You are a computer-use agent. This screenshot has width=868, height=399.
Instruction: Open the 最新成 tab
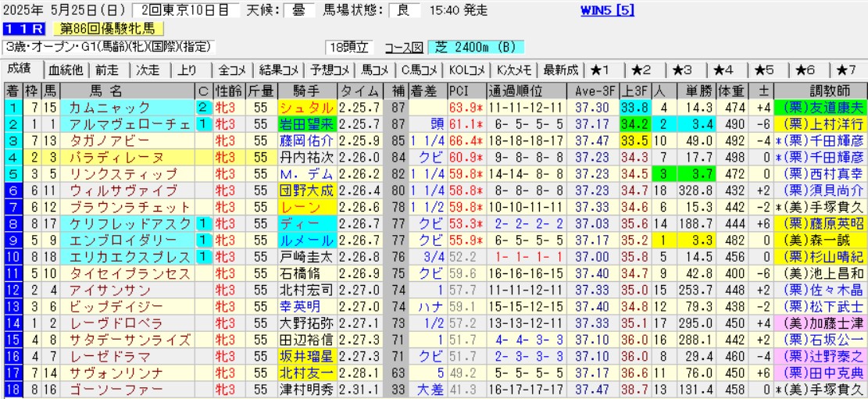(x=560, y=69)
